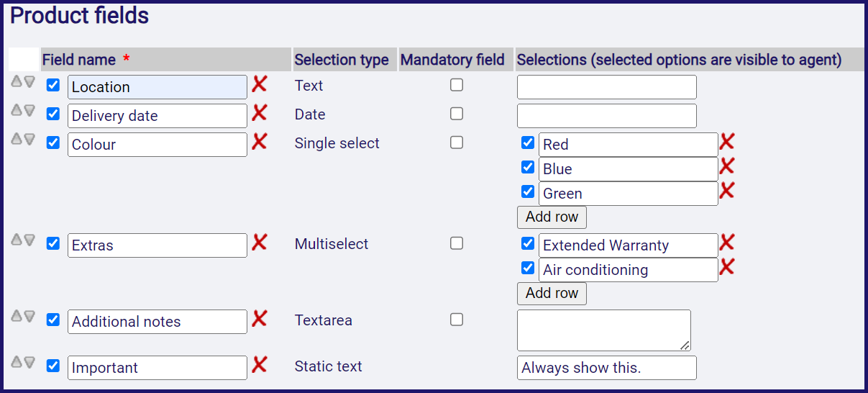This screenshot has width=868, height=393.
Task: Move the Extras field up
Action: click(17, 240)
